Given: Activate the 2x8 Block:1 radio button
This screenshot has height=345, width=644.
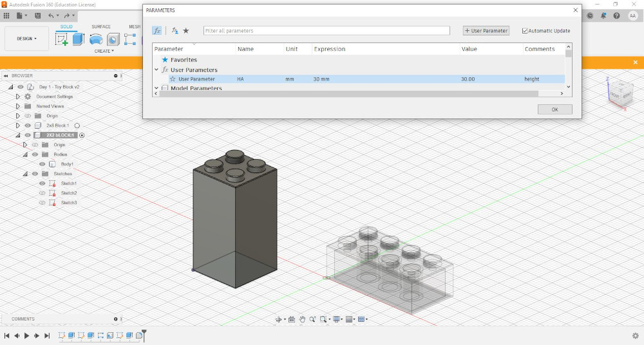Looking at the screenshot, I should pos(77,126).
